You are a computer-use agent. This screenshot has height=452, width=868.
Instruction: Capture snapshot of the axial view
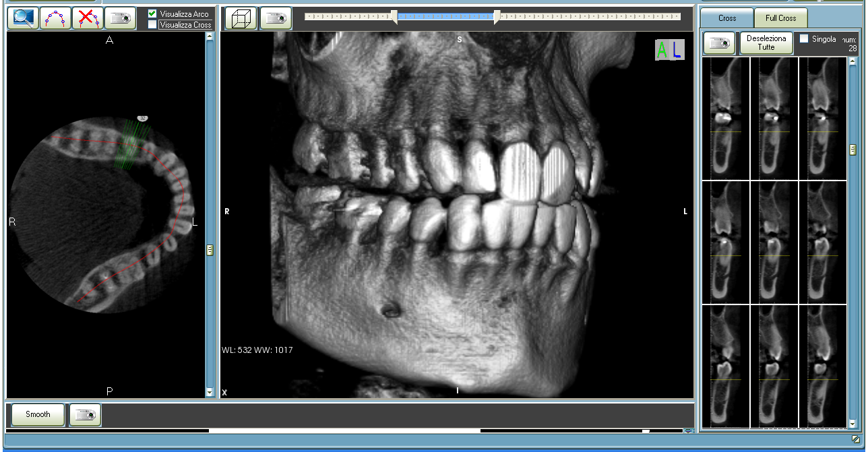120,18
